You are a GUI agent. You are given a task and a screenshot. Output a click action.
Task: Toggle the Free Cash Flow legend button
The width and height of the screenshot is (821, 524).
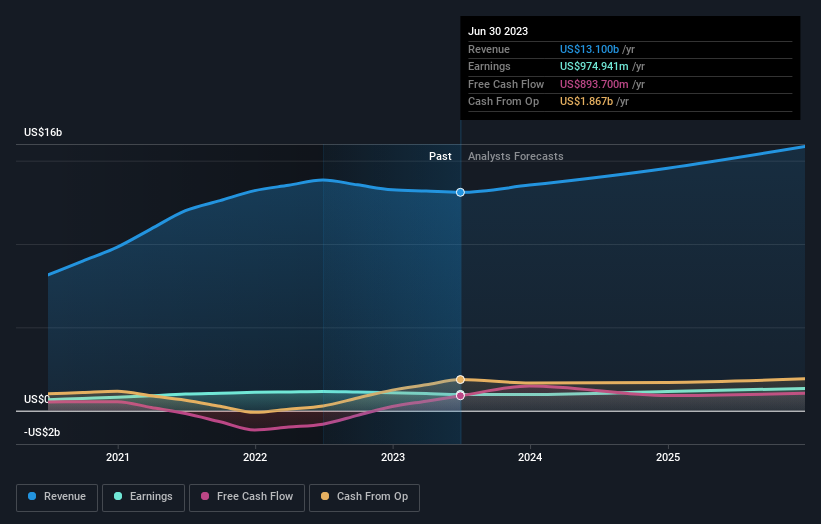point(247,497)
